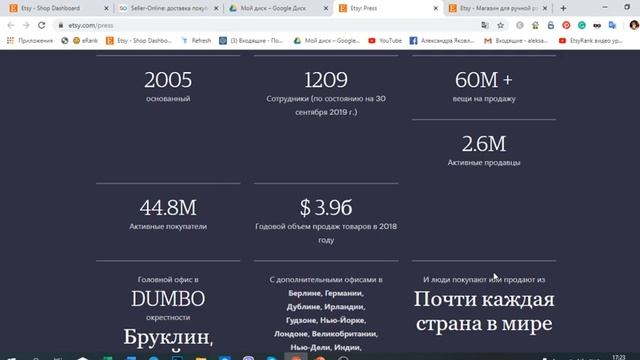Click the $ 3.96 sales figure
The width and height of the screenshot is (640, 360).
pos(326,207)
